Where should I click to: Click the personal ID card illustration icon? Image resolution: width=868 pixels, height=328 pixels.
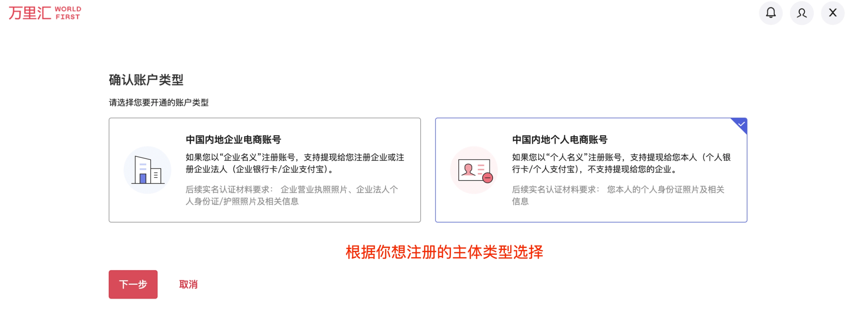coord(474,170)
